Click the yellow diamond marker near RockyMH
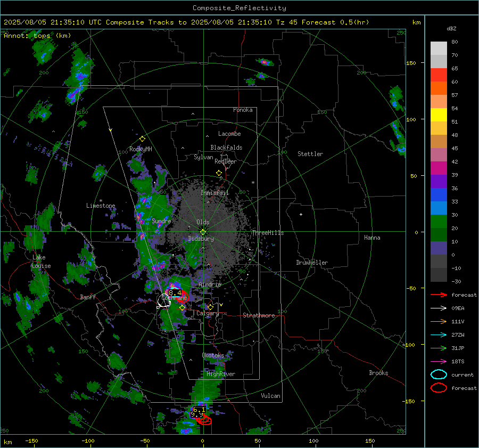The width and height of the screenshot is (479, 448). pyautogui.click(x=142, y=139)
